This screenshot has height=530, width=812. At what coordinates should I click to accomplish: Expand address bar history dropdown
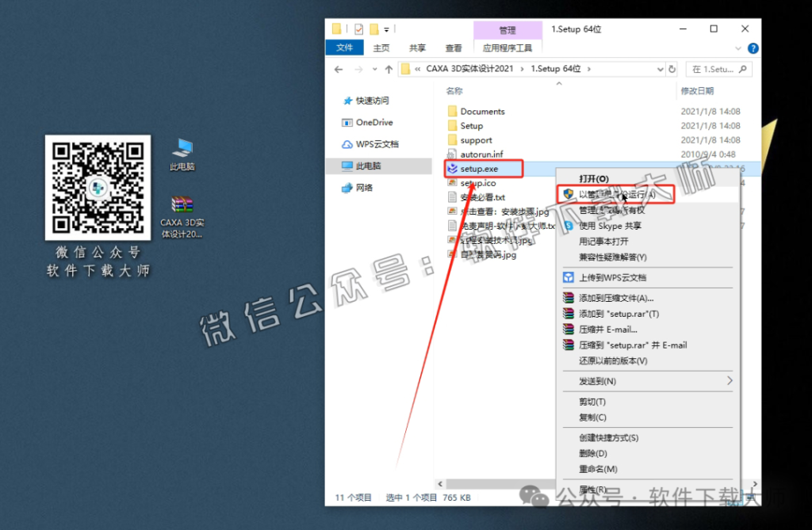click(660, 70)
